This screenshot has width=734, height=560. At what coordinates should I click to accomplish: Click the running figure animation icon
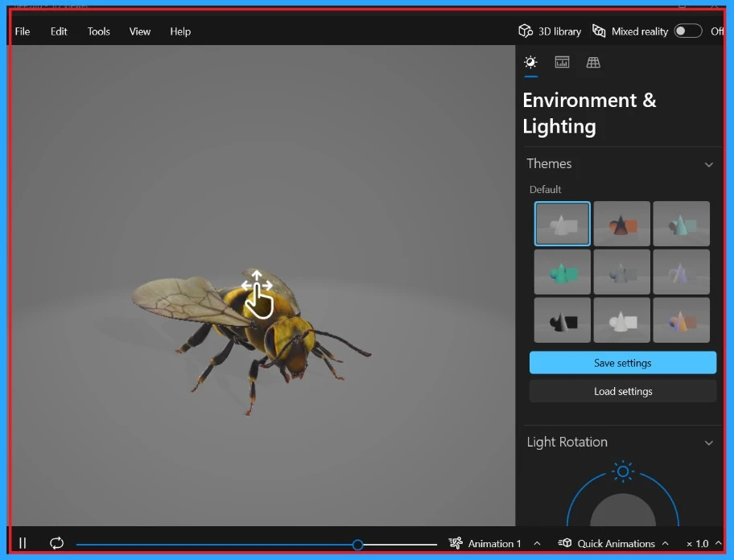(456, 542)
